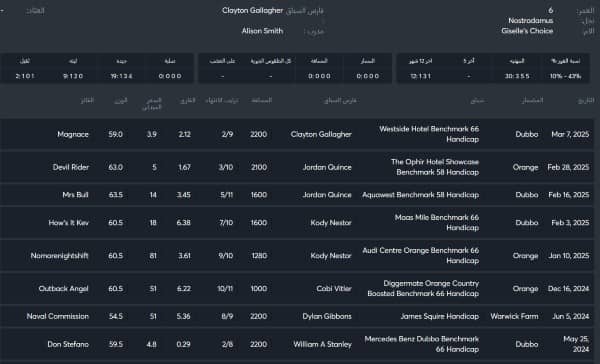Click weight 63.5 in Mrs Bull row
600x364 pixels.
[116, 195]
